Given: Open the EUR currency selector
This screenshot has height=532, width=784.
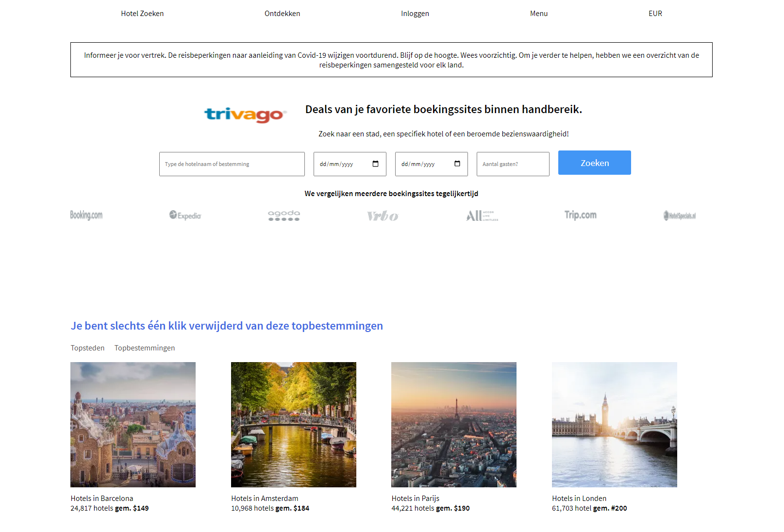Looking at the screenshot, I should click(x=655, y=14).
